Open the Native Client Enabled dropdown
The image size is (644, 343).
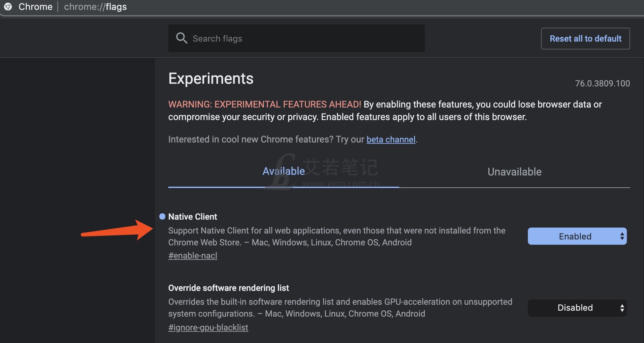[x=577, y=236]
